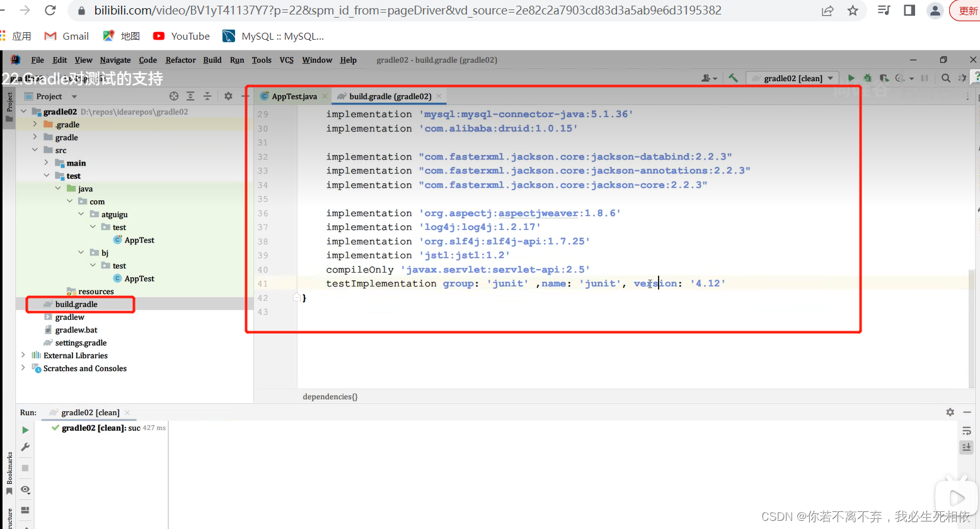The width and height of the screenshot is (980, 529).
Task: Open the Refactor menu
Action: click(181, 60)
